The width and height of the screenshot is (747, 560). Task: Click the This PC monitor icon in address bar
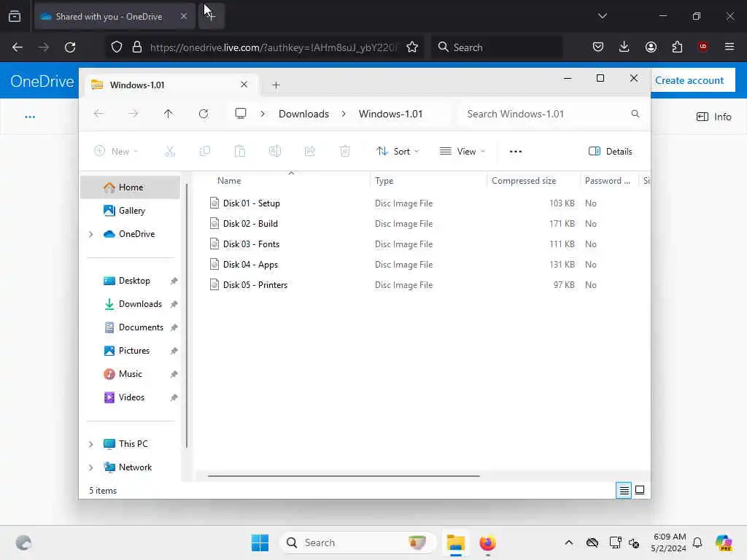(x=241, y=113)
